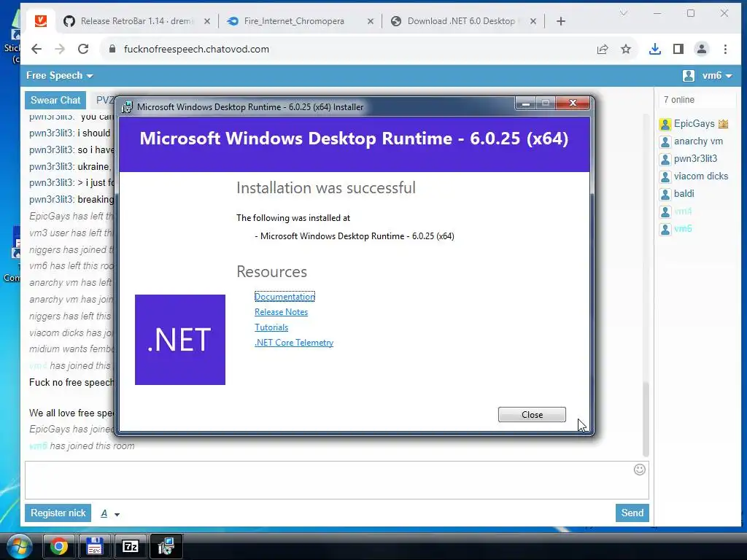
Task: Open the Chrome profile avatar
Action: click(702, 49)
